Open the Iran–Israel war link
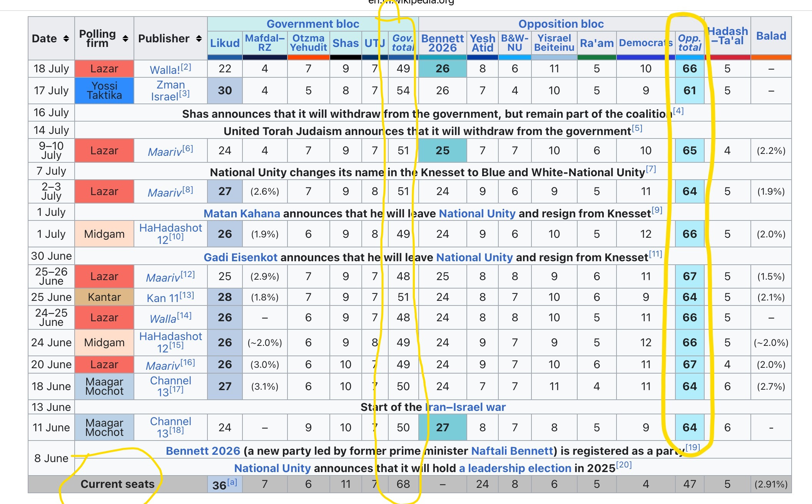 [x=465, y=407]
